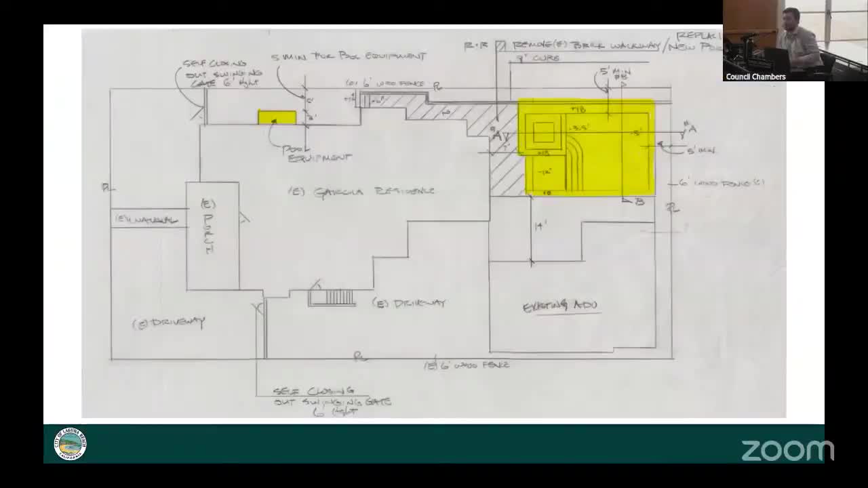This screenshot has height=488, width=868.
Task: Click the staircase symbol beside the center driveway
Action: click(x=332, y=297)
